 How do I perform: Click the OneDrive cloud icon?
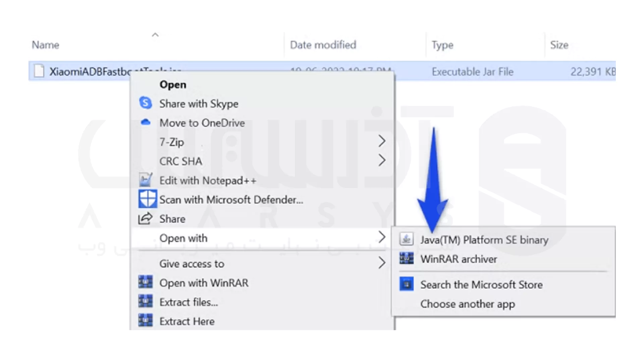tap(146, 122)
